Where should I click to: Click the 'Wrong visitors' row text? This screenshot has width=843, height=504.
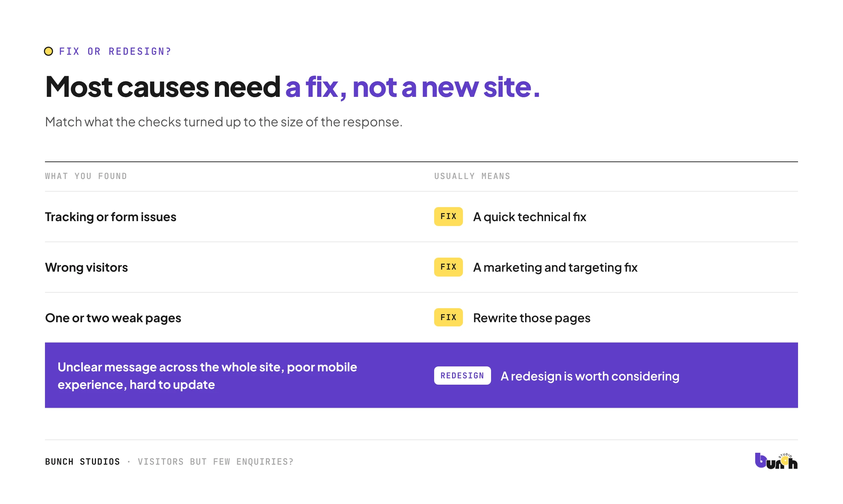point(86,267)
